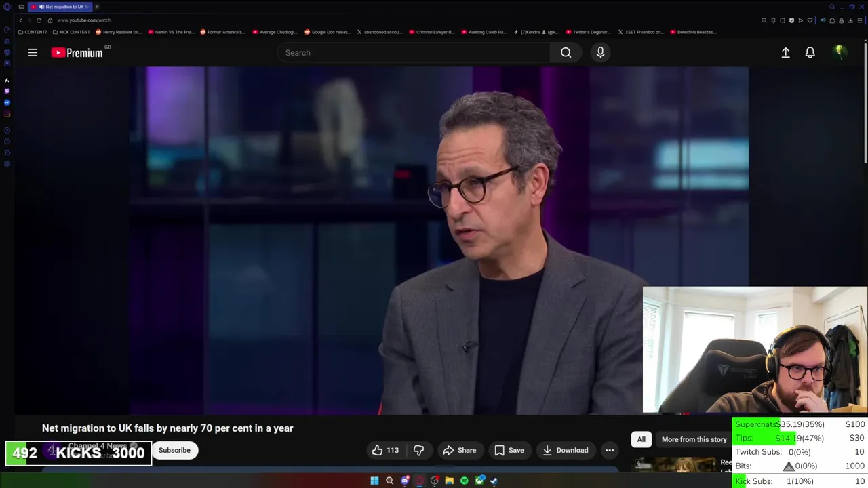The height and width of the screenshot is (488, 868).
Task: Open Steam from the taskbar
Action: click(494, 481)
